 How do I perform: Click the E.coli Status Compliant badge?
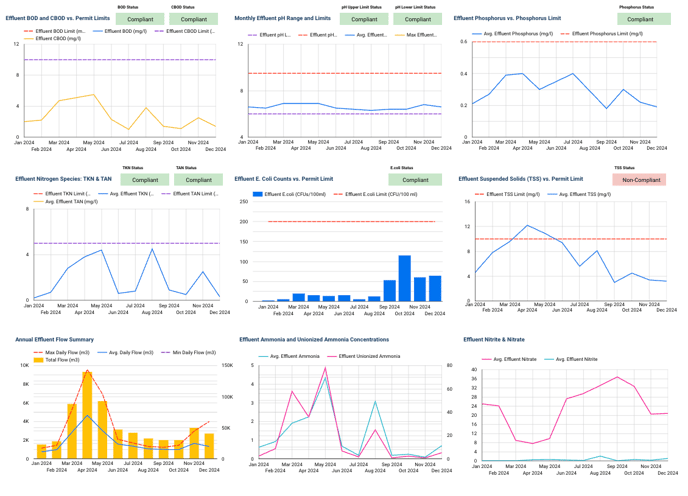point(414,180)
